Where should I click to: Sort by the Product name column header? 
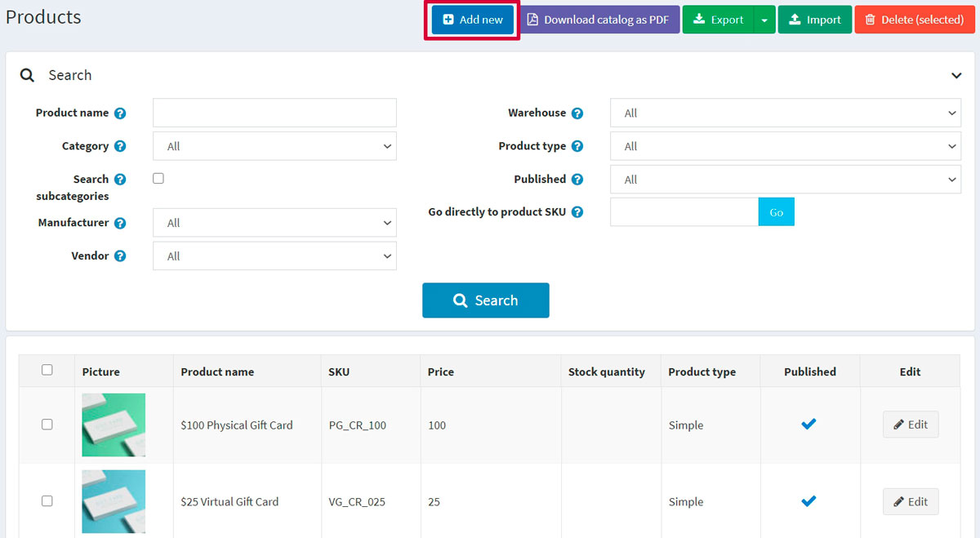point(217,371)
